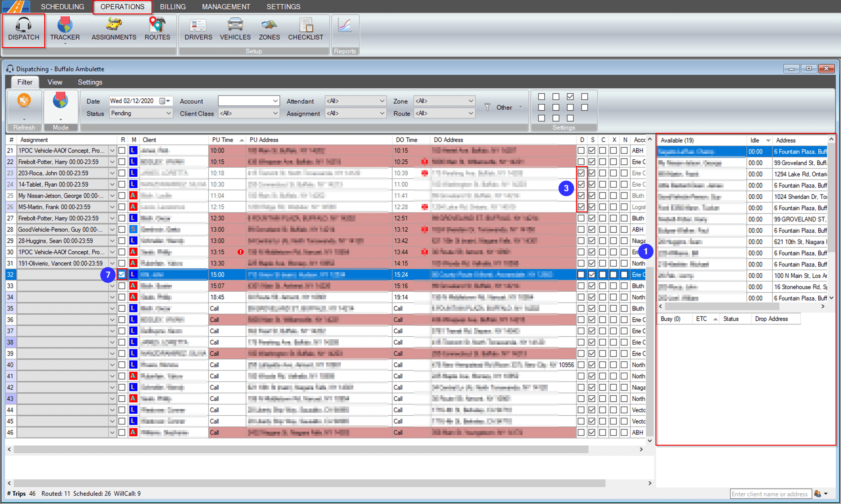Select the Tracker icon
Image resolution: width=841 pixels, height=504 pixels.
coord(65,29)
